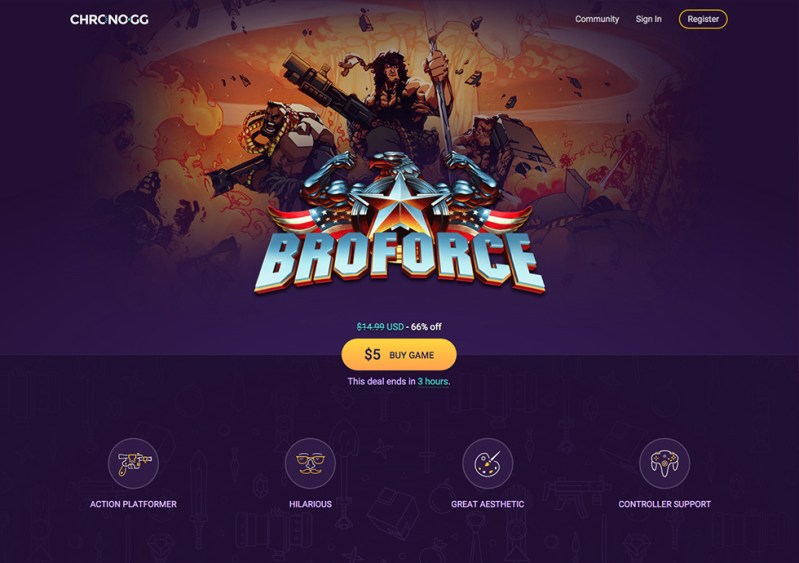Open the Community page
This screenshot has height=563, width=799.
click(x=597, y=19)
